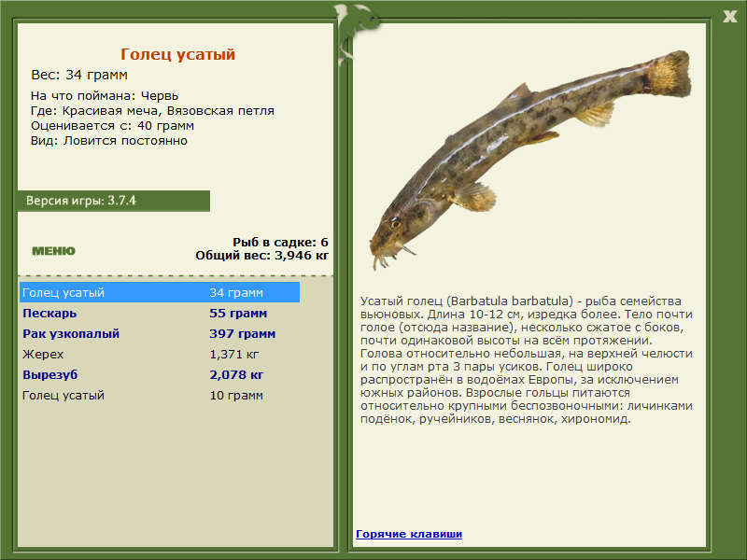Select the Голец усатый 34 грамм row

[160, 292]
